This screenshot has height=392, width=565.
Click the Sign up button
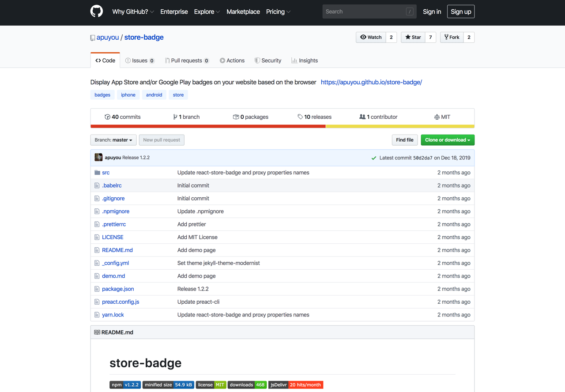click(461, 11)
